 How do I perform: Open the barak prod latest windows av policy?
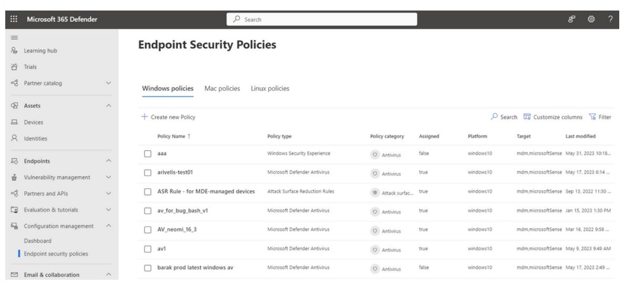click(195, 267)
